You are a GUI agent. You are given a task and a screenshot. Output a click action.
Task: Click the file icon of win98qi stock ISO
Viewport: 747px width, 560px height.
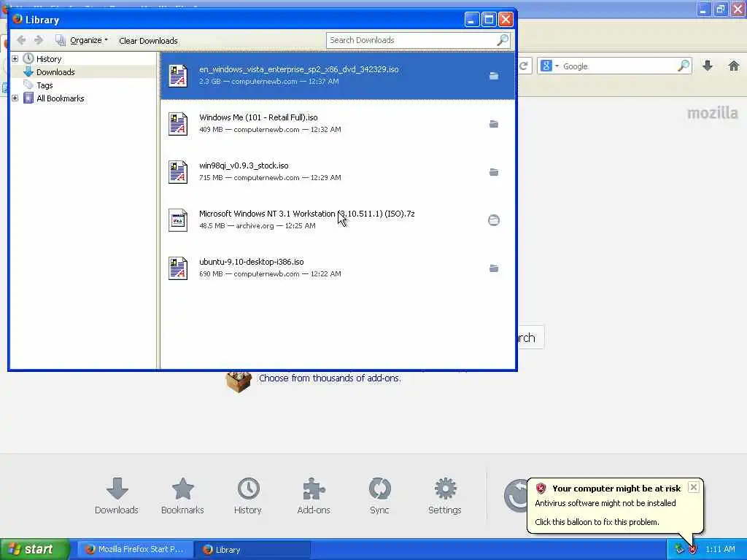[x=178, y=172]
